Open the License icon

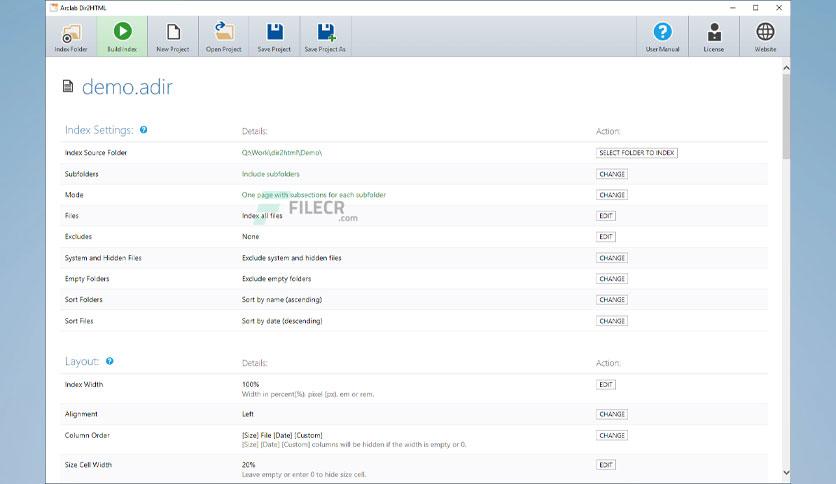713,36
